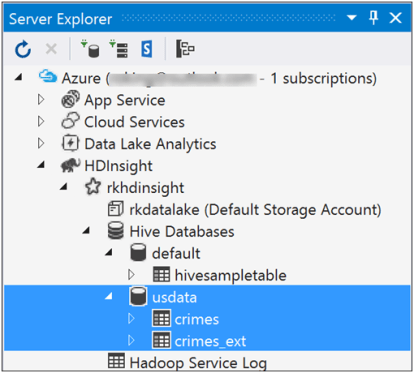414x373 pixels.
Task: Select the Cloud Services tree item
Action: [134, 122]
